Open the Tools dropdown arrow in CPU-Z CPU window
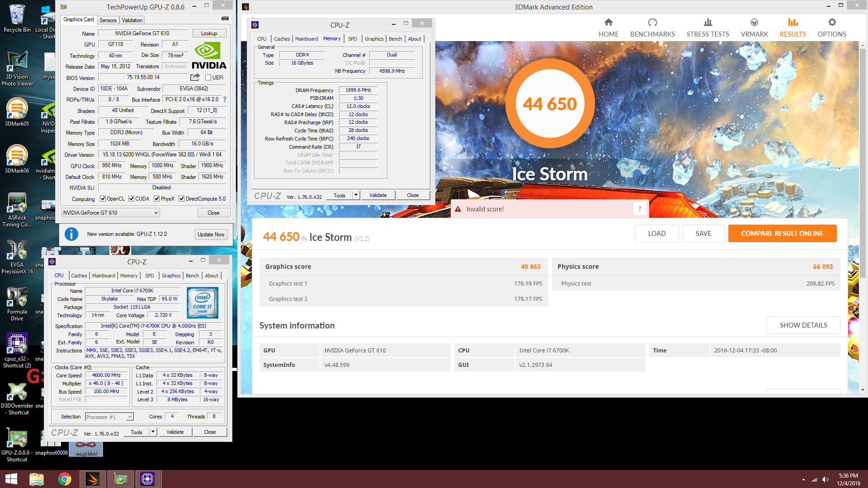The image size is (868, 488). (x=153, y=432)
